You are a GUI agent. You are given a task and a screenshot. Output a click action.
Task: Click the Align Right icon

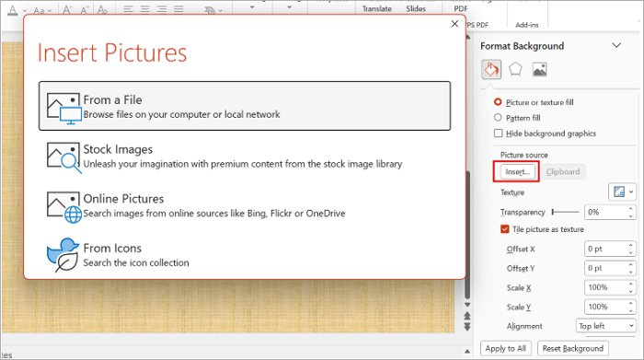click(x=162, y=9)
